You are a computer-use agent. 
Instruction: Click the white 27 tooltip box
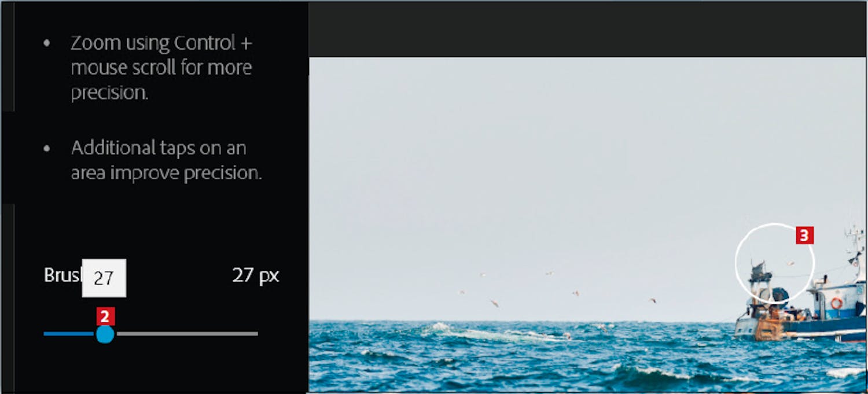point(104,278)
